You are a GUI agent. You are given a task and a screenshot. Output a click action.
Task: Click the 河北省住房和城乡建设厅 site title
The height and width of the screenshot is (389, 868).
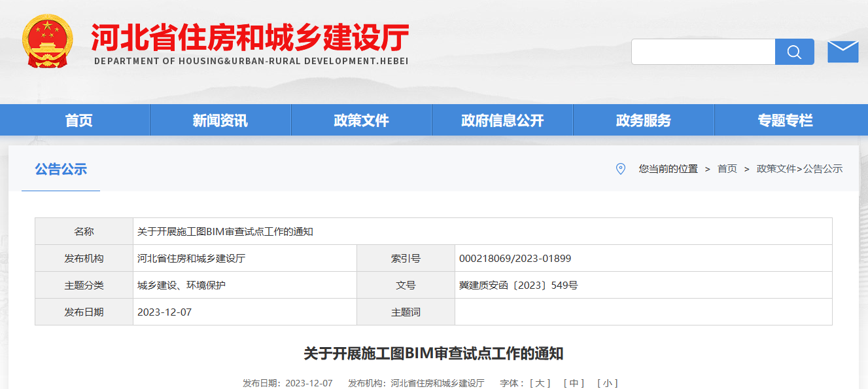(x=250, y=37)
